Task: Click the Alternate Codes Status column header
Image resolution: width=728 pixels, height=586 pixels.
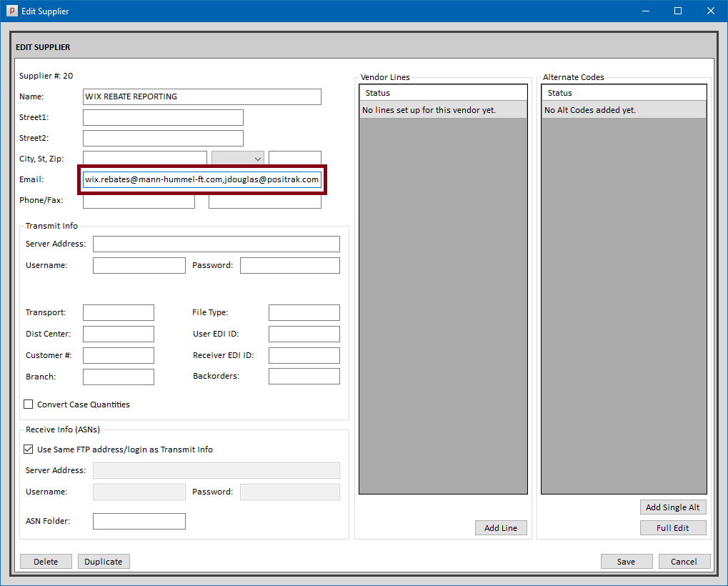Action: pyautogui.click(x=624, y=93)
